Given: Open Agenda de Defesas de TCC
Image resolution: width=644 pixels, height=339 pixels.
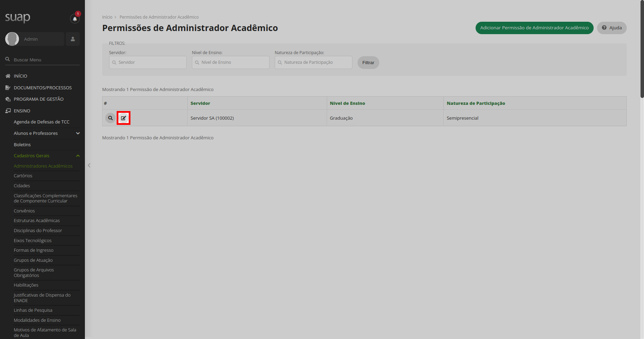Looking at the screenshot, I should tap(41, 122).
